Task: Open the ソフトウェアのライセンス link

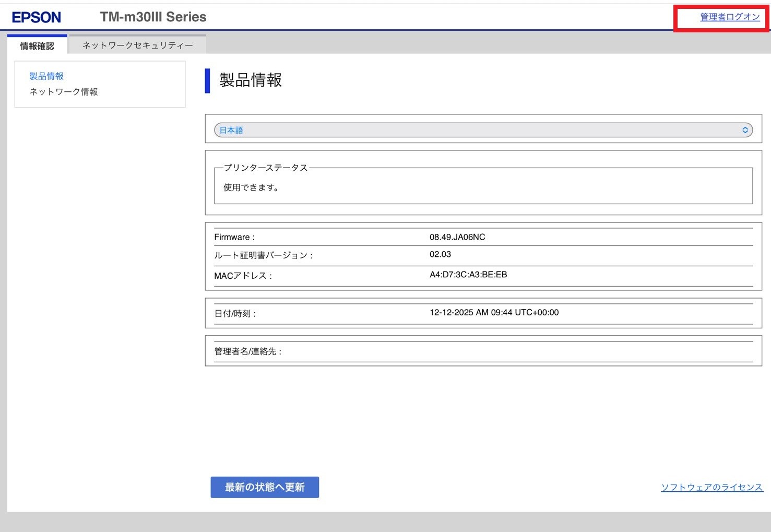Action: (711, 487)
